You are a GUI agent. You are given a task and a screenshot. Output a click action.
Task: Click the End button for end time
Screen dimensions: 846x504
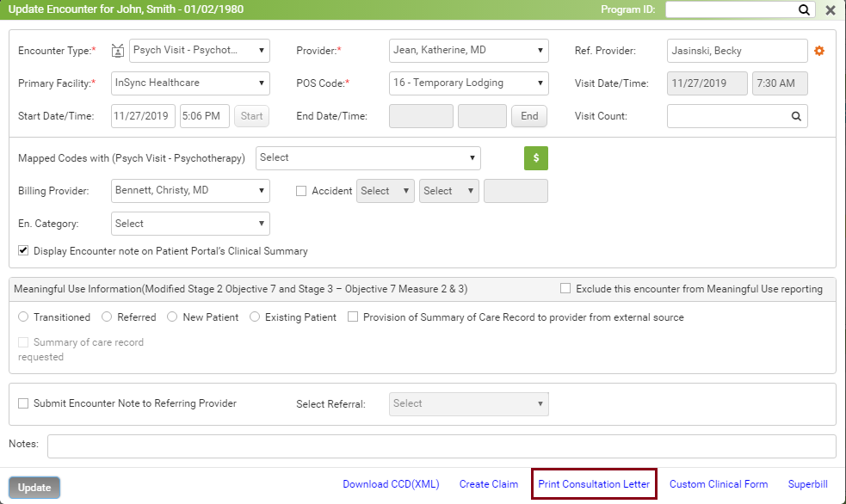pos(529,116)
